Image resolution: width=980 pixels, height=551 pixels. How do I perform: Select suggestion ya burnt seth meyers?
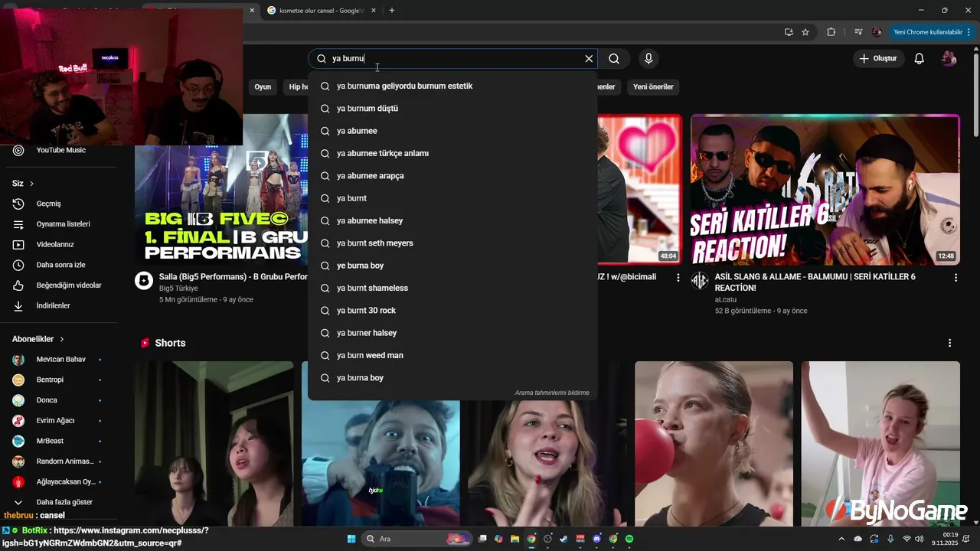pos(452,243)
